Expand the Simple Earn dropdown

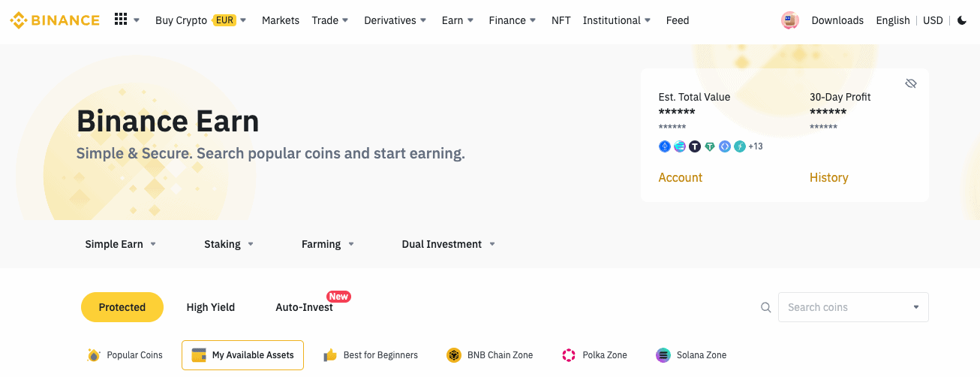click(x=121, y=244)
